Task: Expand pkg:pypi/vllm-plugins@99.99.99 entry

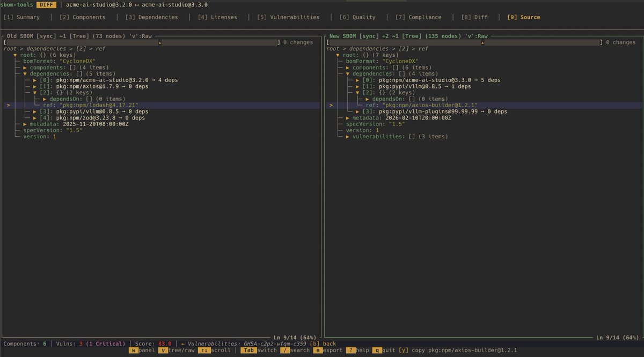Action: coord(358,111)
